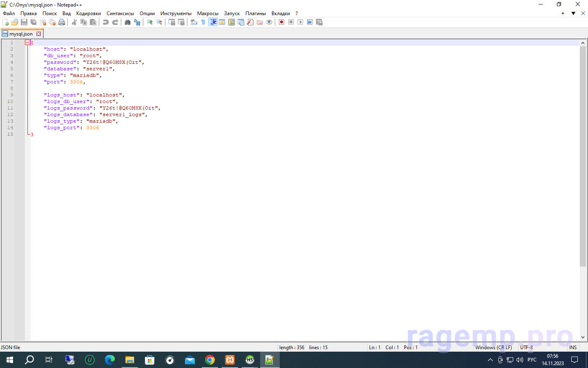Toggle the Word wrap toolbar button
Screen dimensions: 588x368
pos(194,22)
